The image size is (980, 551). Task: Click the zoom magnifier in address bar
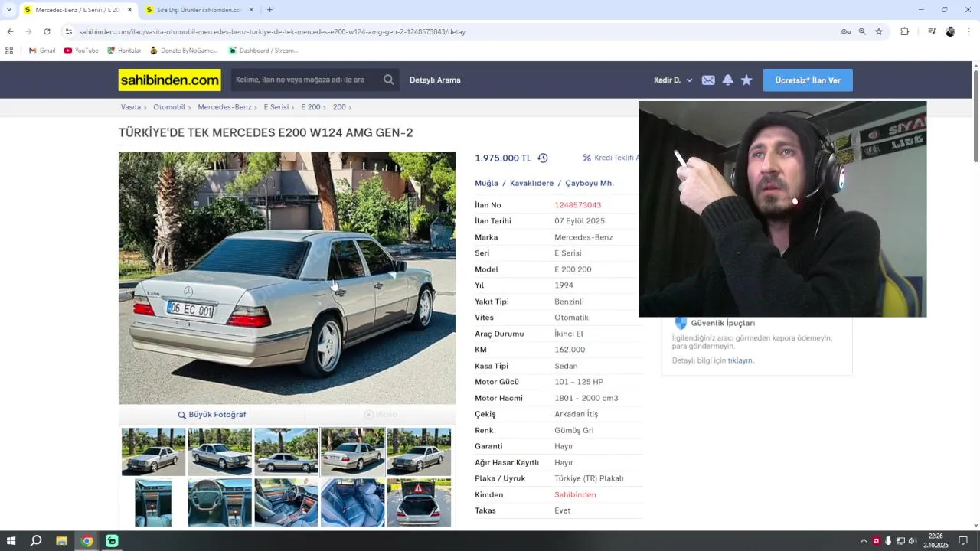pos(862,31)
